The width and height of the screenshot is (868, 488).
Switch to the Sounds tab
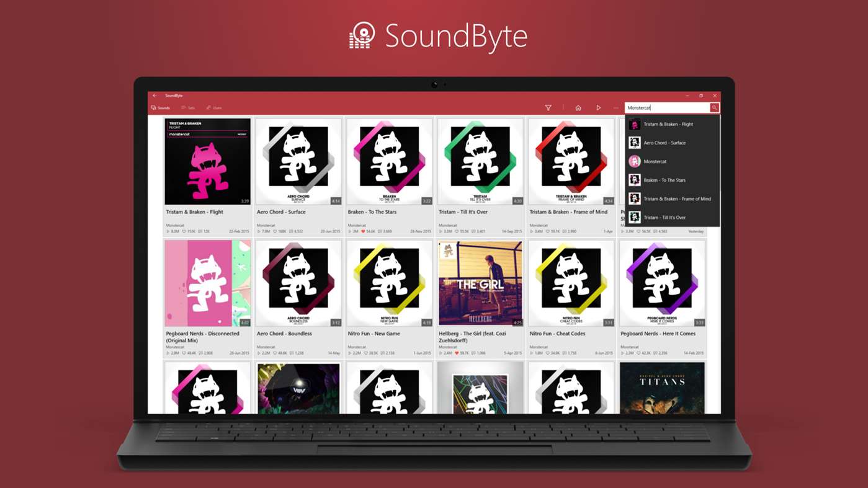click(161, 108)
